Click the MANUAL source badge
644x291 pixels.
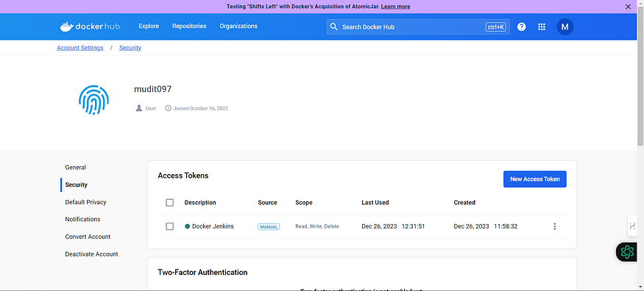[x=269, y=226]
